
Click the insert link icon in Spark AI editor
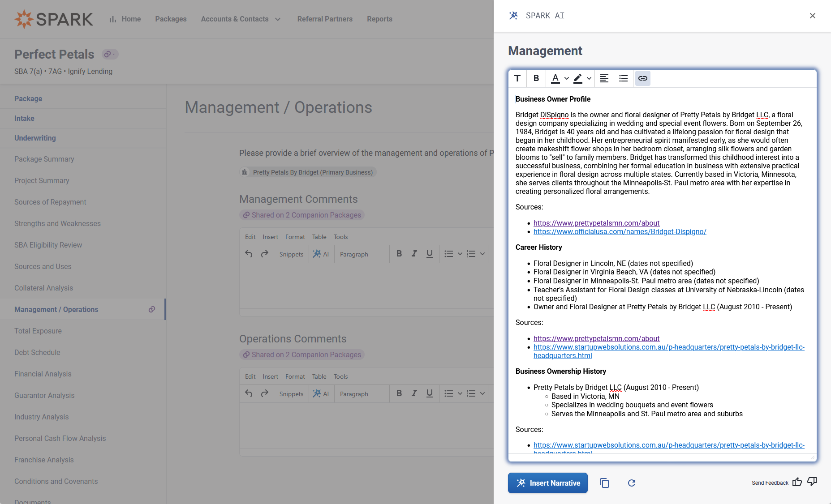(642, 78)
